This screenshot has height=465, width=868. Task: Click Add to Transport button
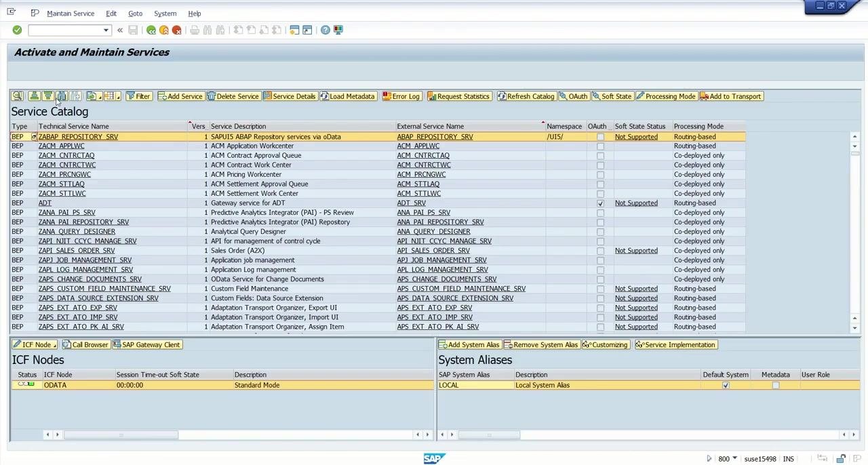(730, 96)
